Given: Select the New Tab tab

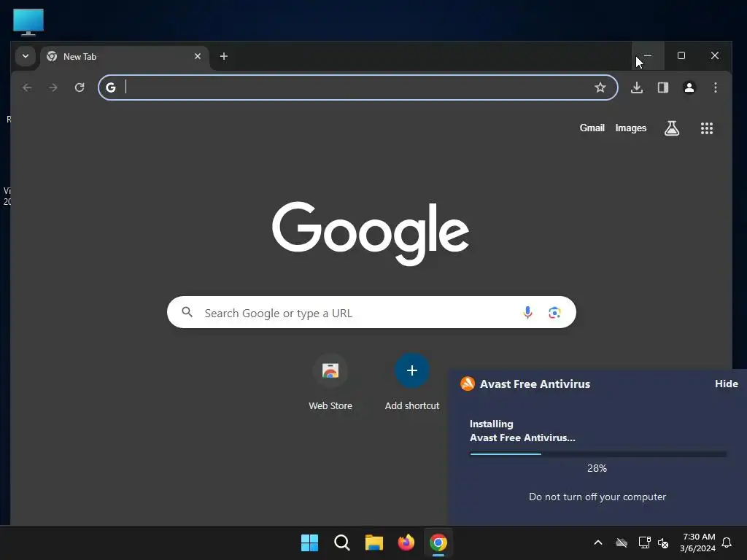Looking at the screenshot, I should [x=125, y=57].
